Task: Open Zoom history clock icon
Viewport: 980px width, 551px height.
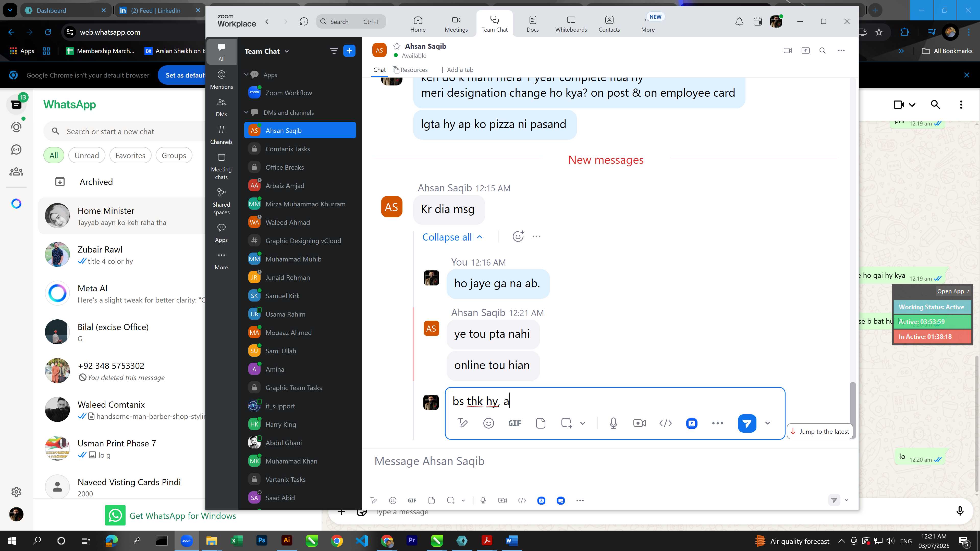Action: click(x=304, y=22)
